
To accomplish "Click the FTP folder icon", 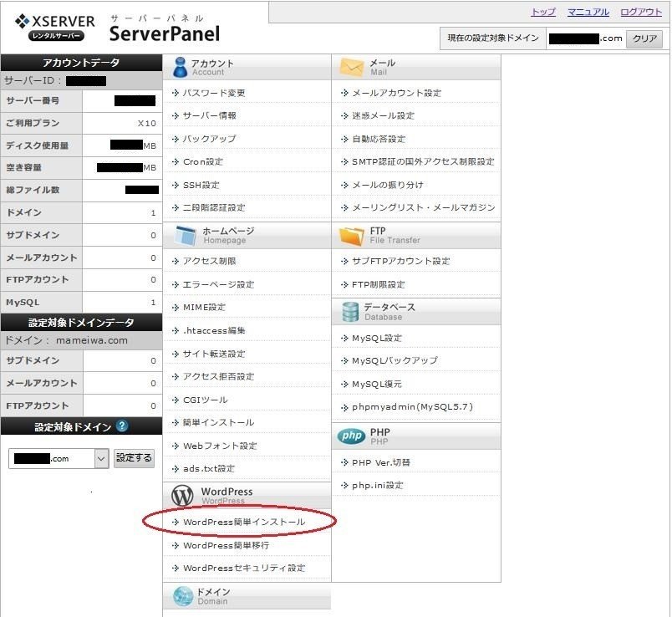I will tap(351, 236).
